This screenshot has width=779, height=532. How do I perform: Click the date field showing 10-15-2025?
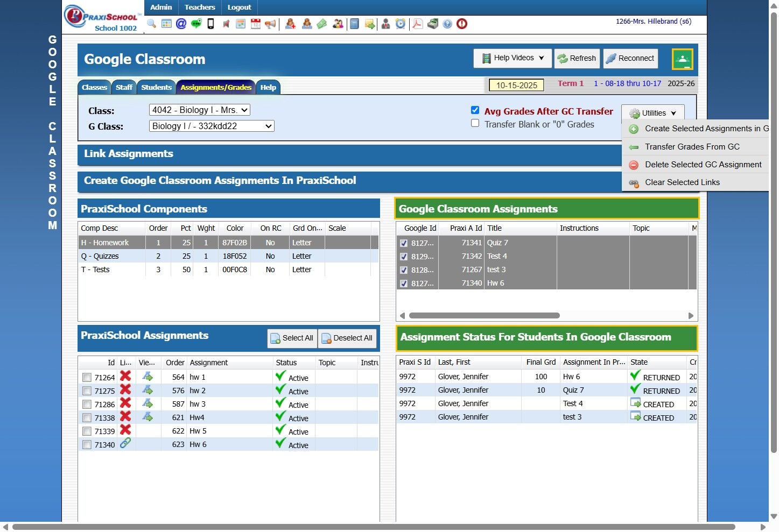[x=516, y=85]
